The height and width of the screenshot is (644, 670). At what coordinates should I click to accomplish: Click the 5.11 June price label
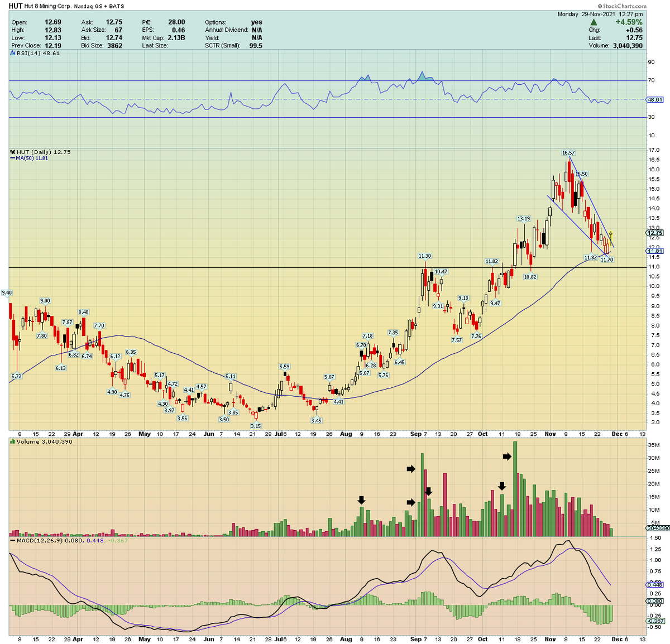coord(231,377)
